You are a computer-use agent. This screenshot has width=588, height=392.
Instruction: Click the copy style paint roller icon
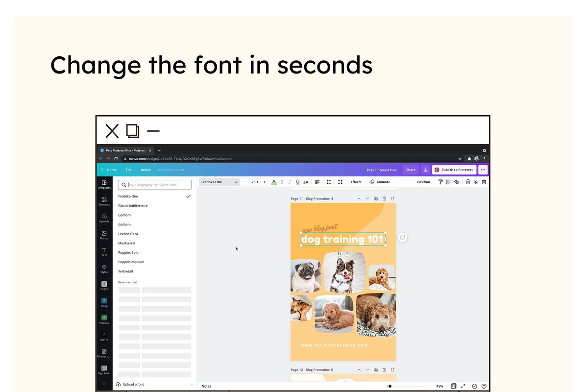441,182
